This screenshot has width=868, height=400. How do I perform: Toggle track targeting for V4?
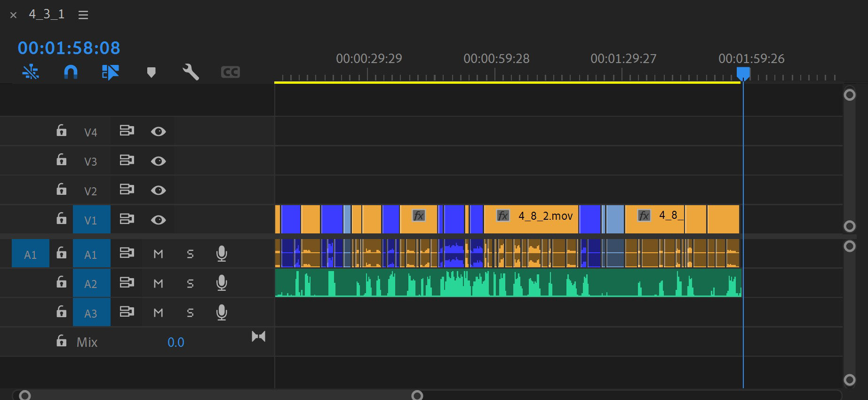coord(91,132)
